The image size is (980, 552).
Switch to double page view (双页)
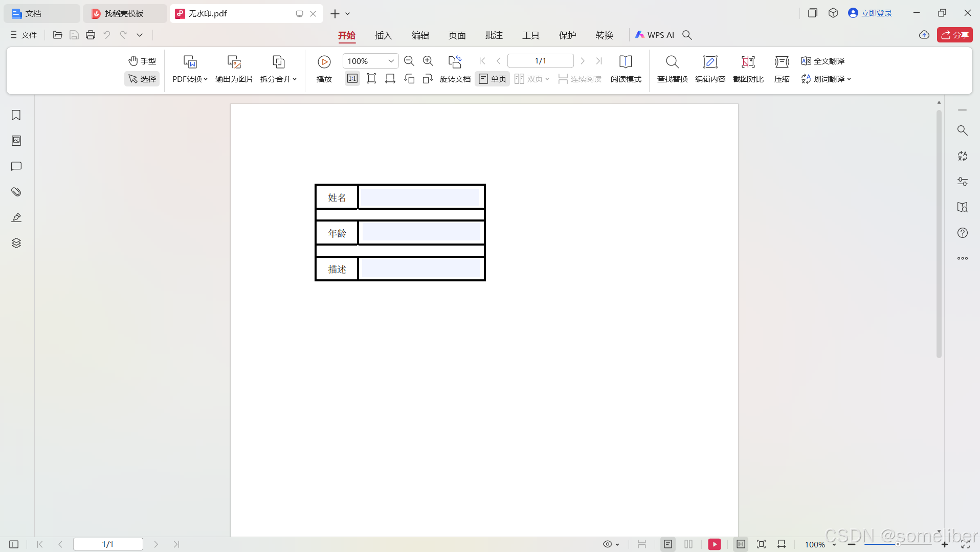coord(531,79)
